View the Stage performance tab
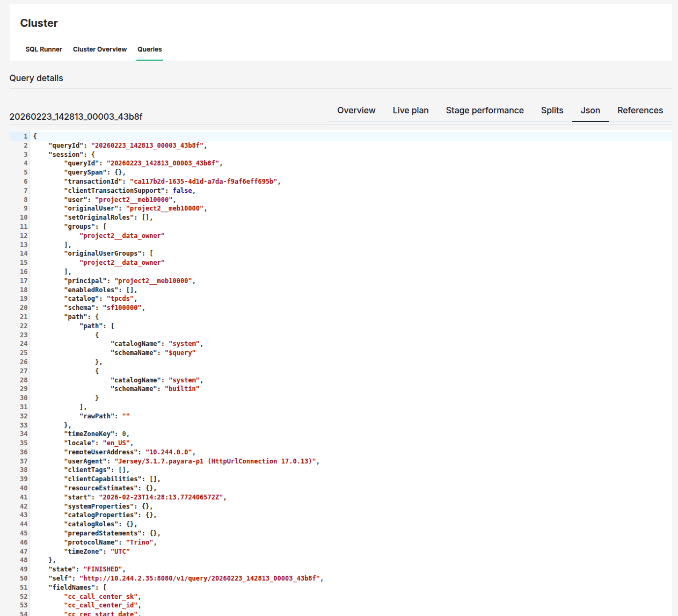Screen dimensions: 678x616 [484, 110]
